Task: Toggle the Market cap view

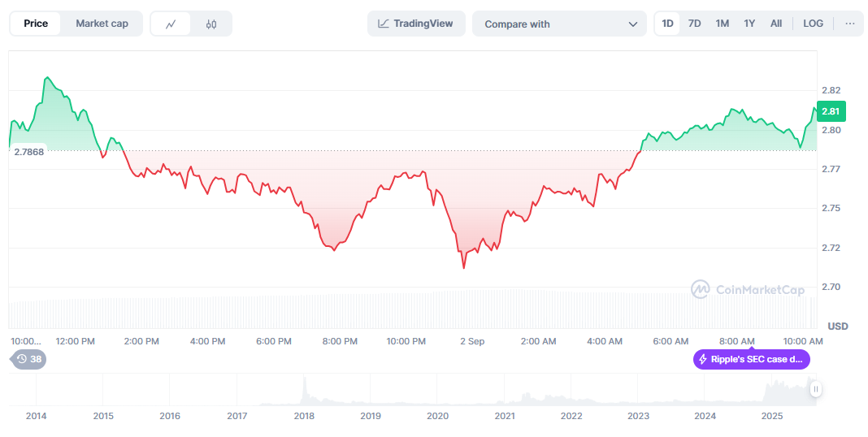Action: 102,24
